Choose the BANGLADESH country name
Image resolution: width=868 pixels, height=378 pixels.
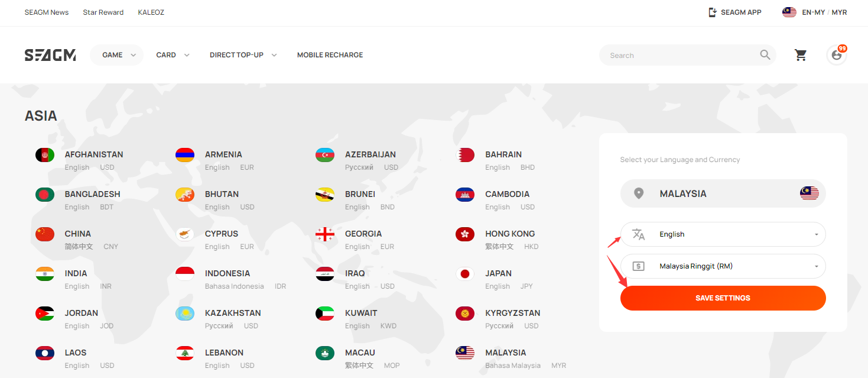[93, 194]
